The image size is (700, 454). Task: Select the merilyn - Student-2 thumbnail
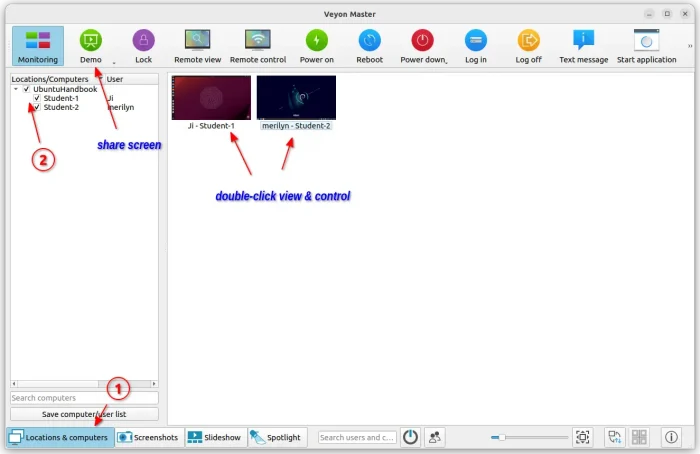[x=296, y=98]
